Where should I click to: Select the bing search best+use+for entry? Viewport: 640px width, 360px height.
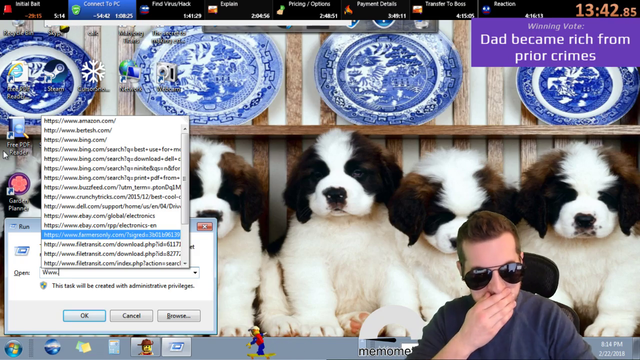coord(111,149)
